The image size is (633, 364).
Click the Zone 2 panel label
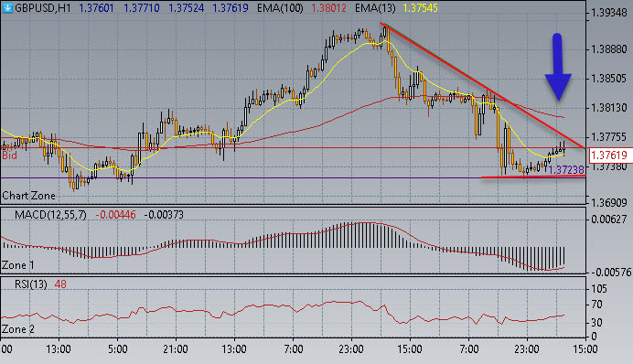tap(18, 329)
